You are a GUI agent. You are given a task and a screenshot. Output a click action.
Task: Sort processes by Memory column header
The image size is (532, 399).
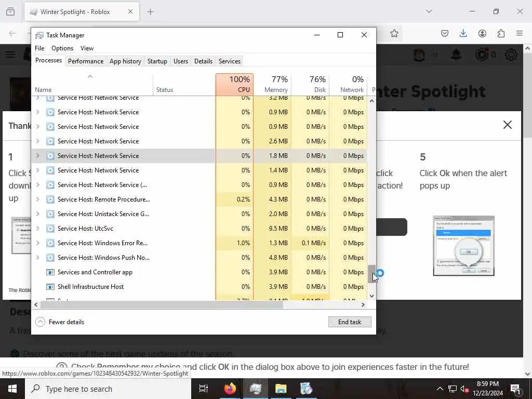(x=272, y=84)
